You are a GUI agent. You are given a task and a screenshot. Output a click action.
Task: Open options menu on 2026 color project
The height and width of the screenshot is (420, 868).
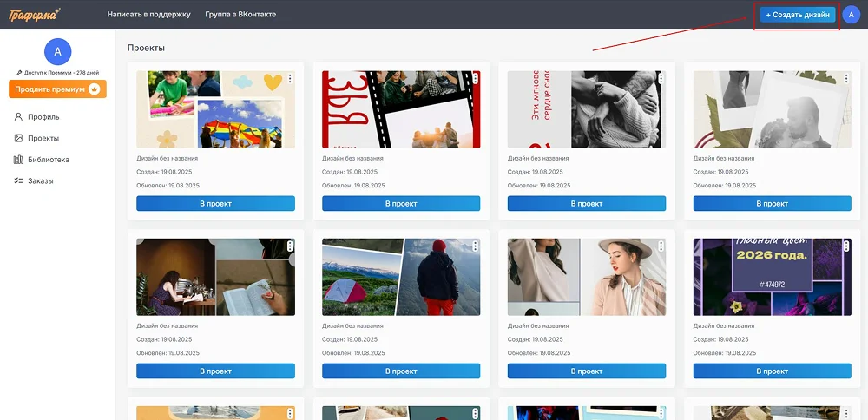click(x=846, y=246)
